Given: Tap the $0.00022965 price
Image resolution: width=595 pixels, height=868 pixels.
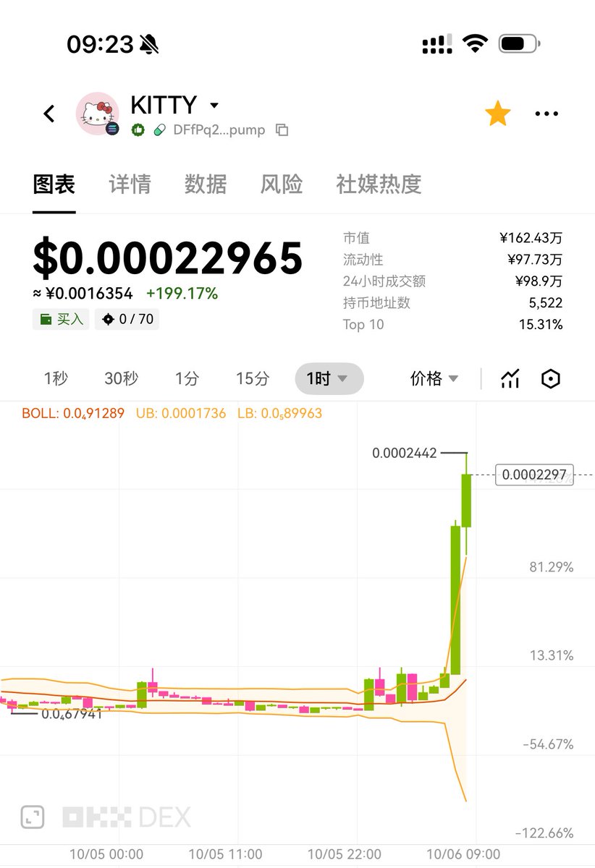Looking at the screenshot, I should point(168,258).
